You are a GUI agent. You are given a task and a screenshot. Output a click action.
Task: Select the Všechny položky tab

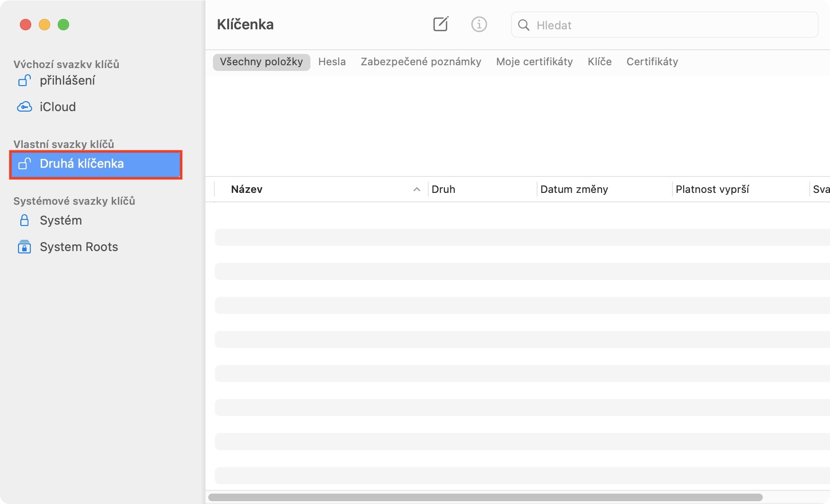[x=261, y=62]
